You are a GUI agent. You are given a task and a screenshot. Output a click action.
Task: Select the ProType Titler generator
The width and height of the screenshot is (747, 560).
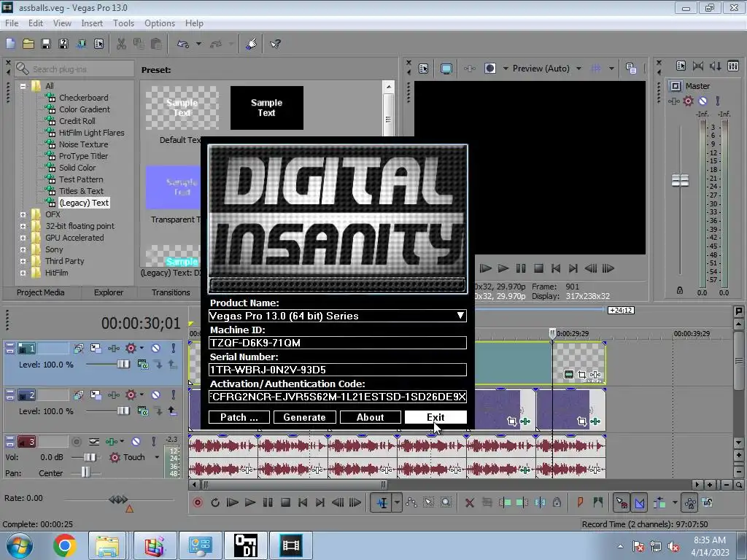(x=83, y=156)
